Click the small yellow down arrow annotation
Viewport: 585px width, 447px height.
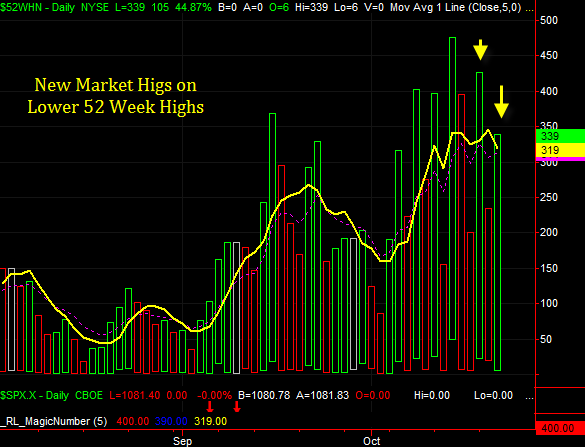coord(481,50)
